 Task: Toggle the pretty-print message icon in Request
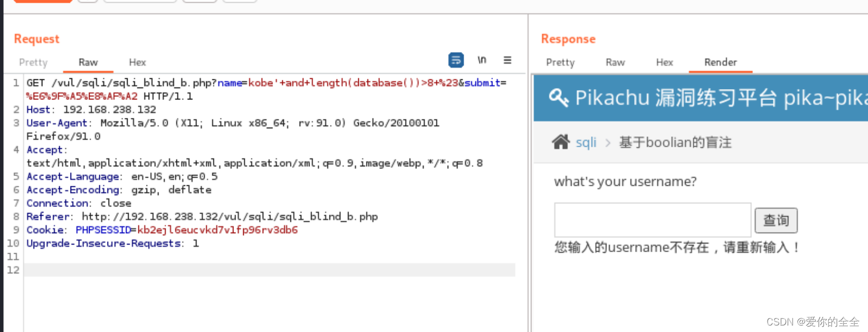point(456,60)
